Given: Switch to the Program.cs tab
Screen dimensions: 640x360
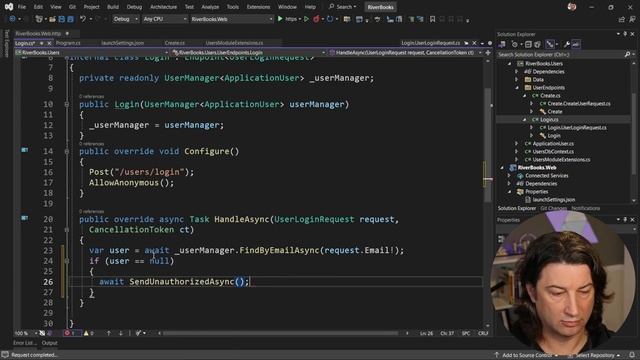Looking at the screenshot, I should tap(68, 43).
